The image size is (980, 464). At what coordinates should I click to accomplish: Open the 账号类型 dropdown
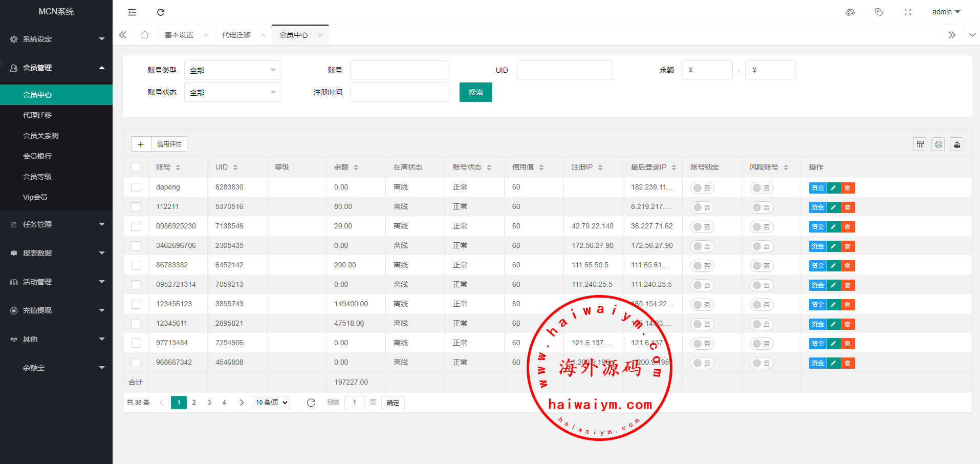[x=232, y=70]
